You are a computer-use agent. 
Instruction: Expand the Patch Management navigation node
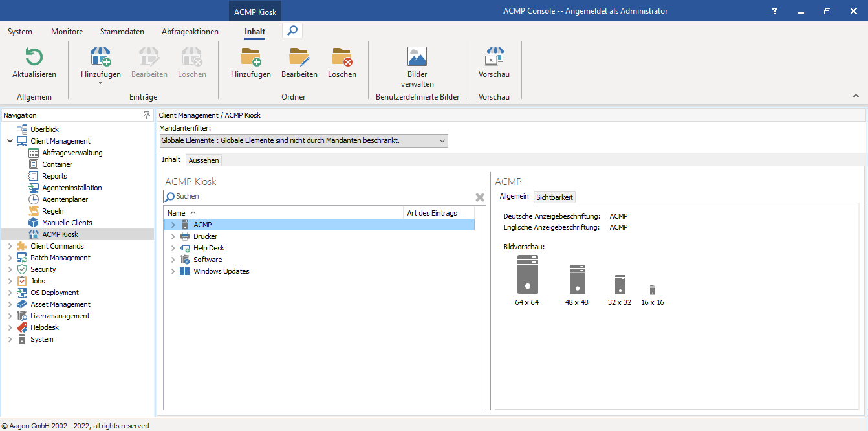9,257
